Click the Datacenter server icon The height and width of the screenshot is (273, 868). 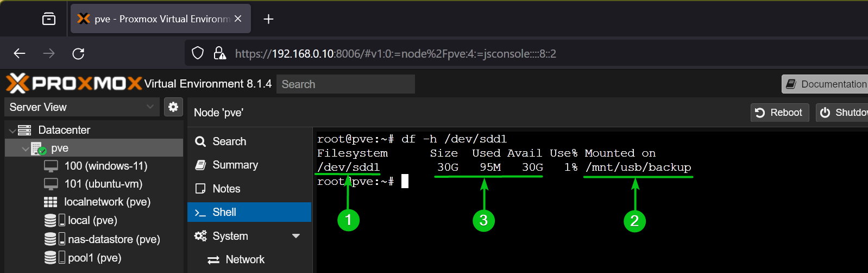click(x=24, y=130)
